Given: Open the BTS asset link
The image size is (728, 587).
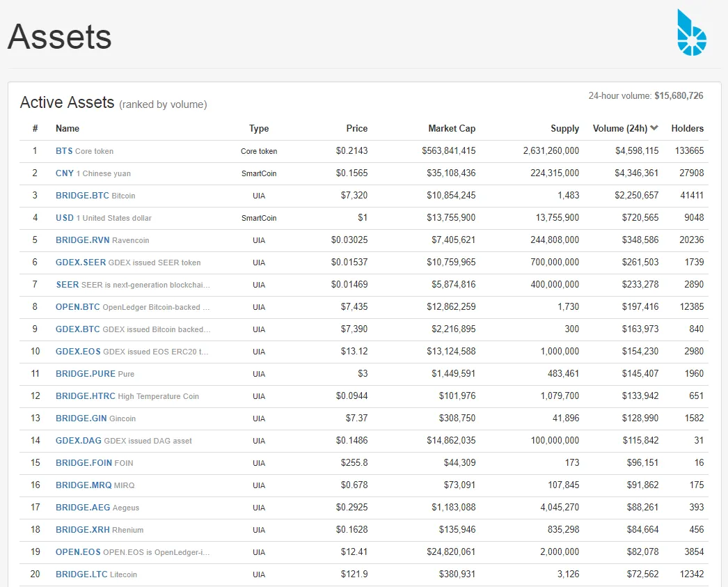Looking at the screenshot, I should tap(64, 151).
